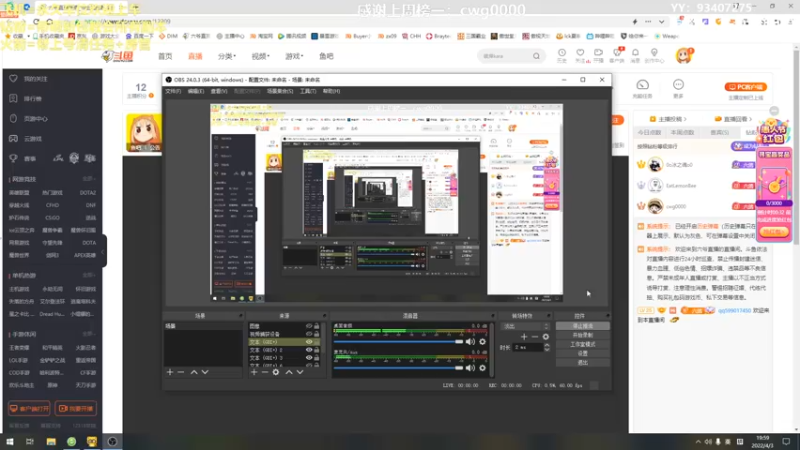The height and width of the screenshot is (450, 800).
Task: Toggle visibility of 文本 (GDI+) 2 source
Action: (x=309, y=350)
